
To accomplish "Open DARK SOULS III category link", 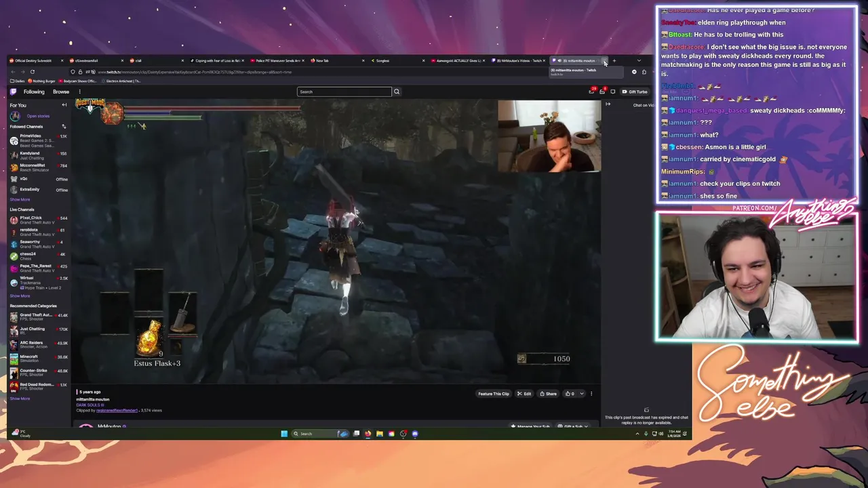I will coord(90,405).
